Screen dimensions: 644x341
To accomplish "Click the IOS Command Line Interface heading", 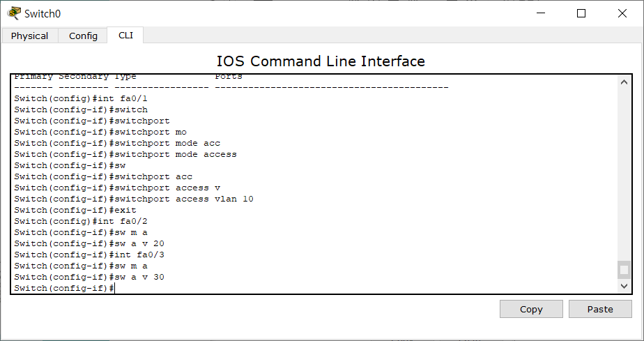I will pos(321,61).
